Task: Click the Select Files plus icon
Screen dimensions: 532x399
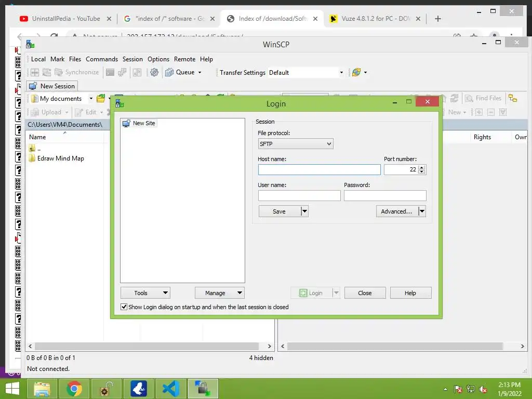Action: [x=479, y=112]
